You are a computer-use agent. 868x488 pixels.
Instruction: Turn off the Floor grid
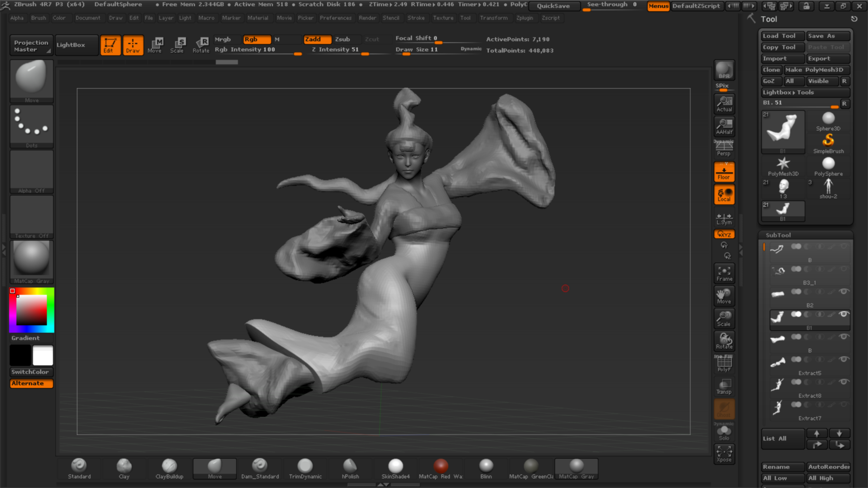pyautogui.click(x=724, y=172)
